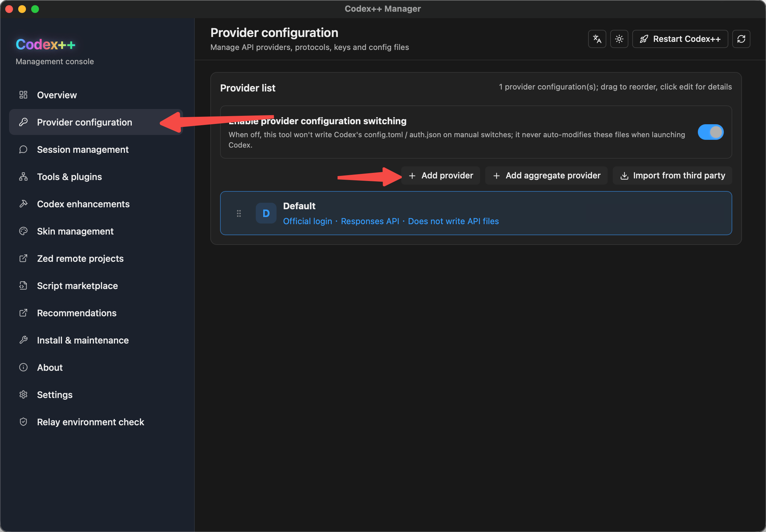Click the Provider list heading

point(248,88)
